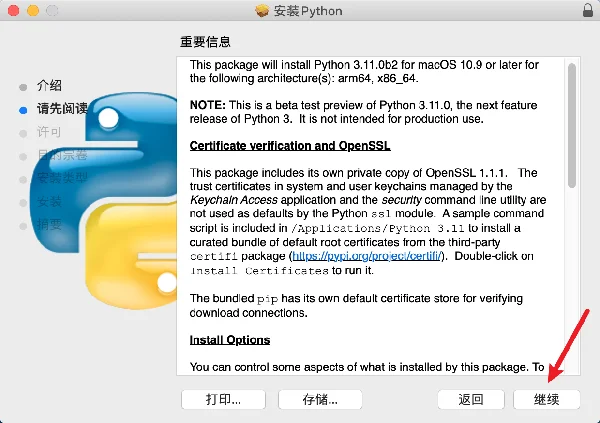
Task: Click the 存储... (Save) button
Action: pyautogui.click(x=320, y=399)
